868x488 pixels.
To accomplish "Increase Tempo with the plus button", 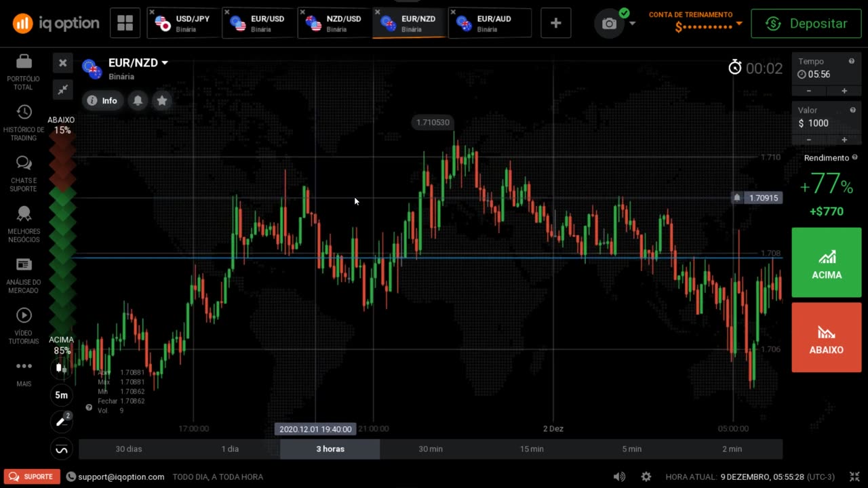I will point(844,91).
